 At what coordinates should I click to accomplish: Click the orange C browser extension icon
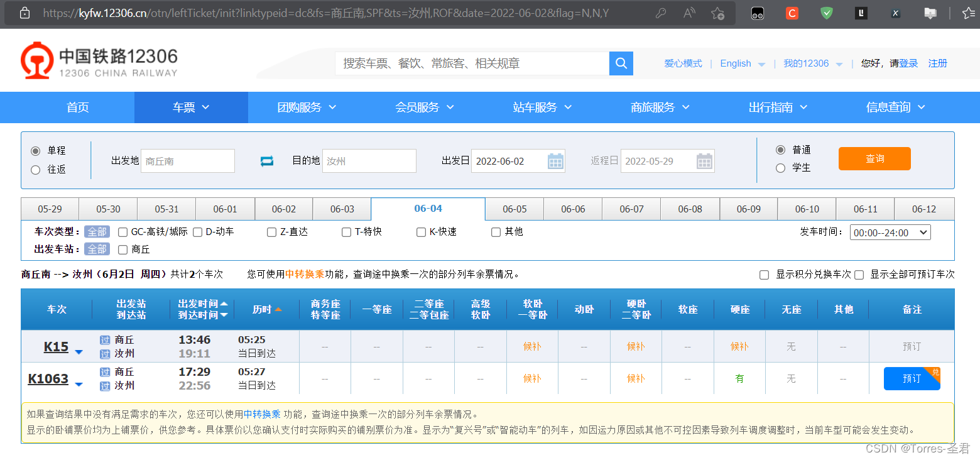[792, 13]
